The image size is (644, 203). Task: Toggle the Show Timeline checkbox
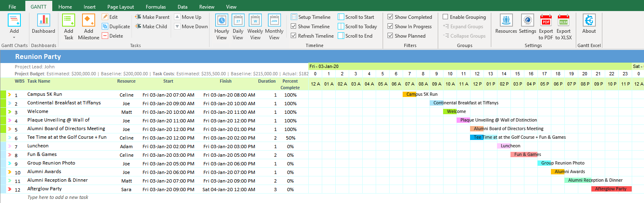tap(294, 26)
